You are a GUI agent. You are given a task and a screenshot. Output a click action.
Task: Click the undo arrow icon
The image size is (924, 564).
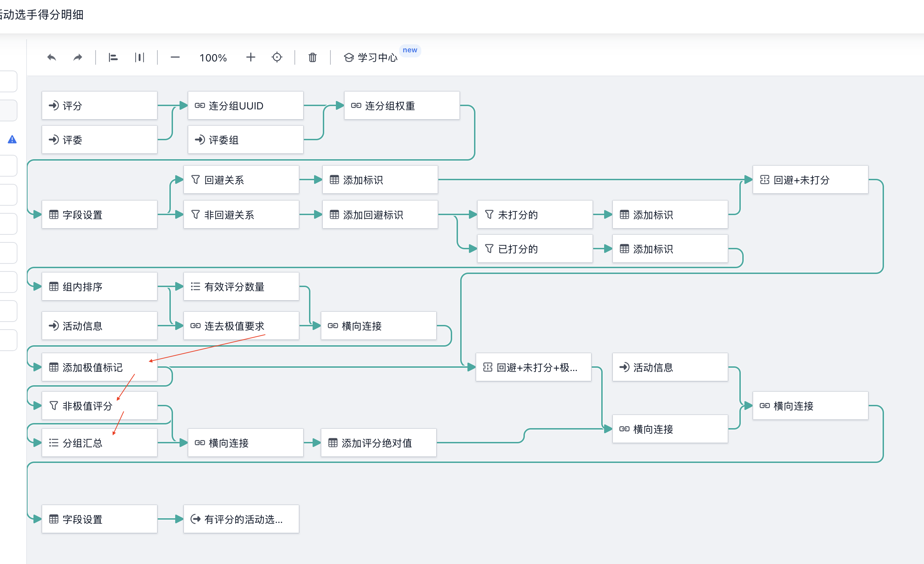pos(52,57)
